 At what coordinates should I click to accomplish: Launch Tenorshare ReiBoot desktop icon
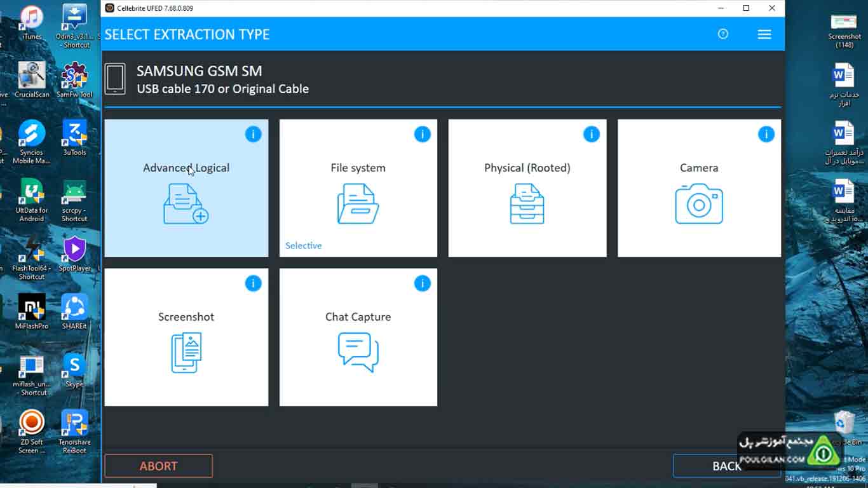tap(74, 432)
